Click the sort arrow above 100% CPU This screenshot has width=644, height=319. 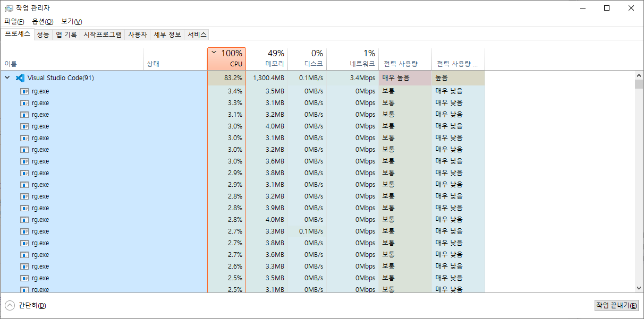tap(214, 52)
